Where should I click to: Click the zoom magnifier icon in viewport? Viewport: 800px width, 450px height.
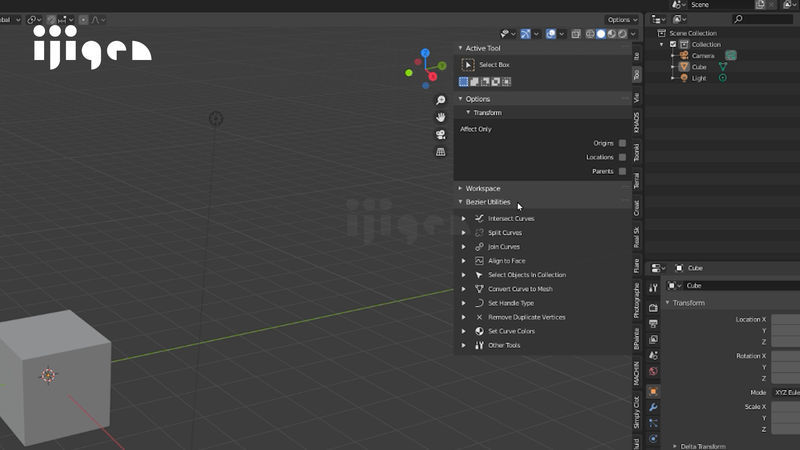click(x=440, y=100)
